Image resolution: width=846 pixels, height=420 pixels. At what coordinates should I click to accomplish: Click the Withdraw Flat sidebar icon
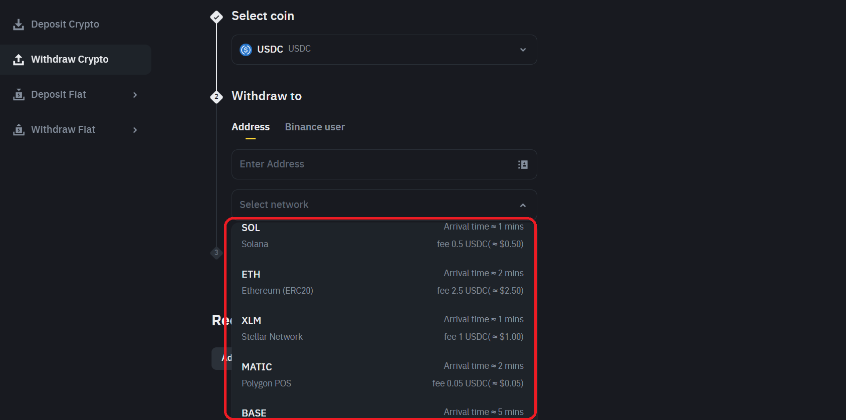(x=18, y=130)
